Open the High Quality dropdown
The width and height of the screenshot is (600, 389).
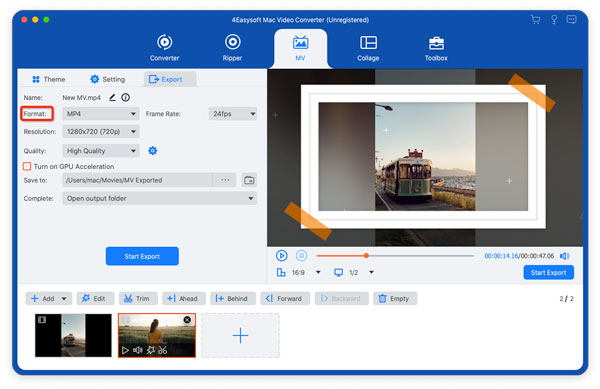point(101,151)
